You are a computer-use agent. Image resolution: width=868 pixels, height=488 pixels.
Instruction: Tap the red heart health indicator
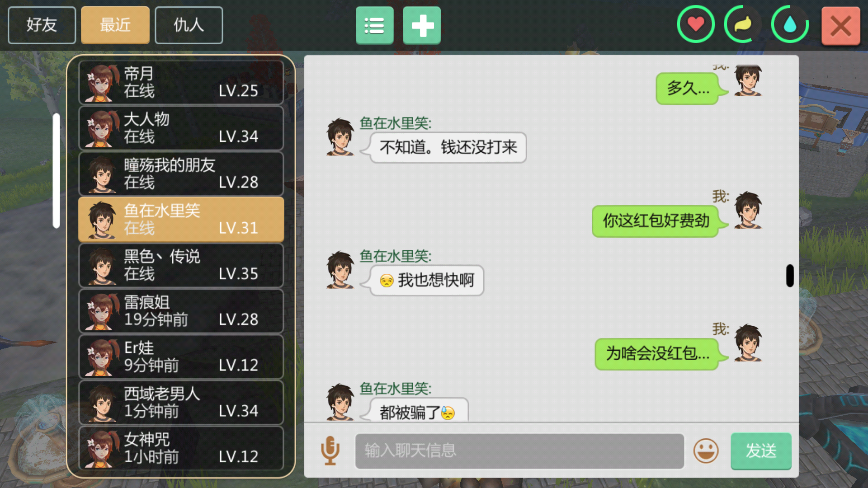[x=696, y=24]
